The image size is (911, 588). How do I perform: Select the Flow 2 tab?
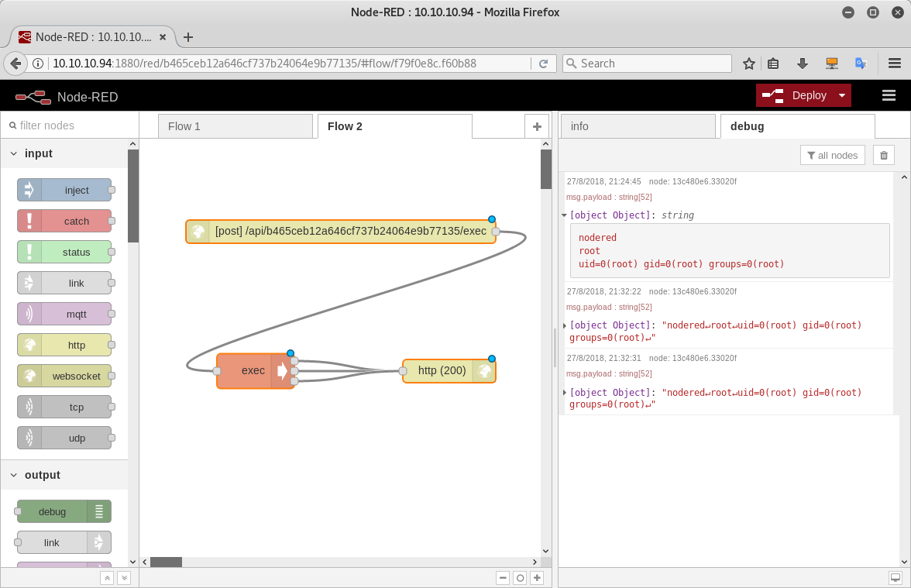(395, 126)
